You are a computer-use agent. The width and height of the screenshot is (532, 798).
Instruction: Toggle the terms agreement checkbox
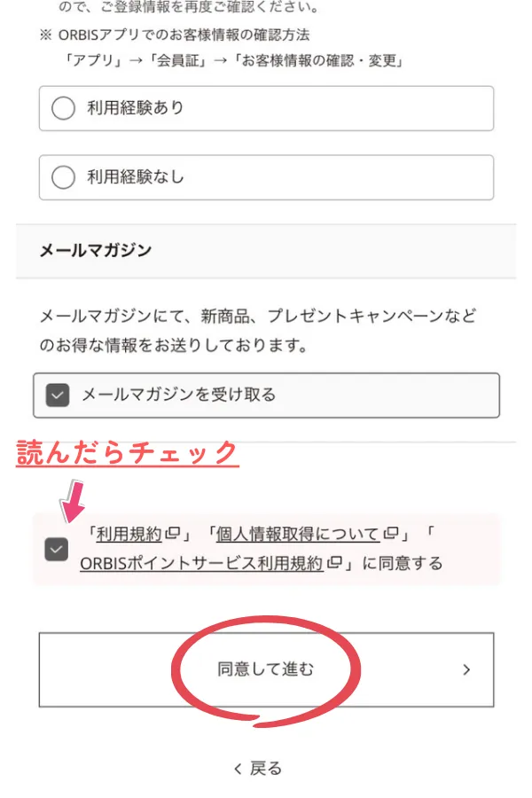tap(57, 550)
